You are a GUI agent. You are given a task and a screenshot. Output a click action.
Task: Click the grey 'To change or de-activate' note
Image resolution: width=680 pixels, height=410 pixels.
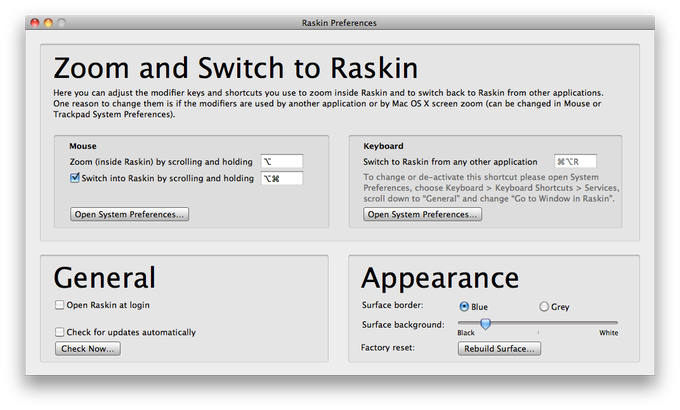491,188
